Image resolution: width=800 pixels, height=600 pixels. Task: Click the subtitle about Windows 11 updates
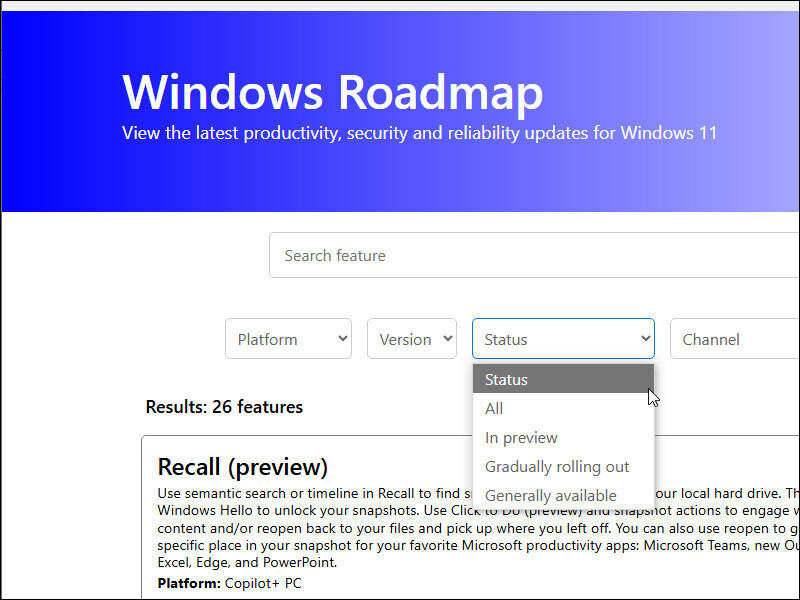[419, 133]
